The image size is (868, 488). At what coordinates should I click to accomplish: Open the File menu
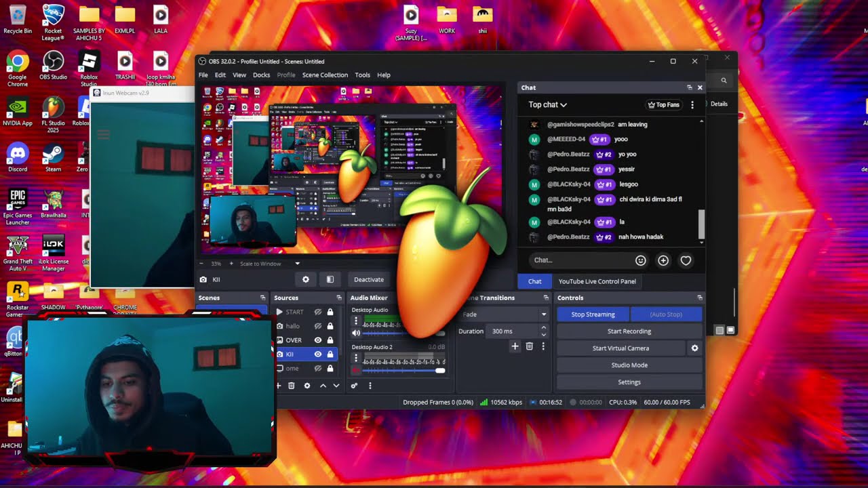[x=203, y=75]
